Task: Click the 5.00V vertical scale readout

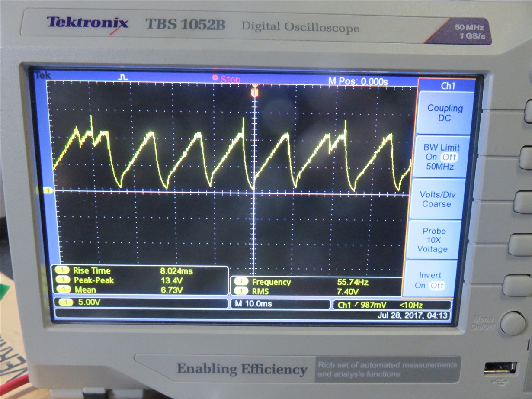Action: coord(89,302)
